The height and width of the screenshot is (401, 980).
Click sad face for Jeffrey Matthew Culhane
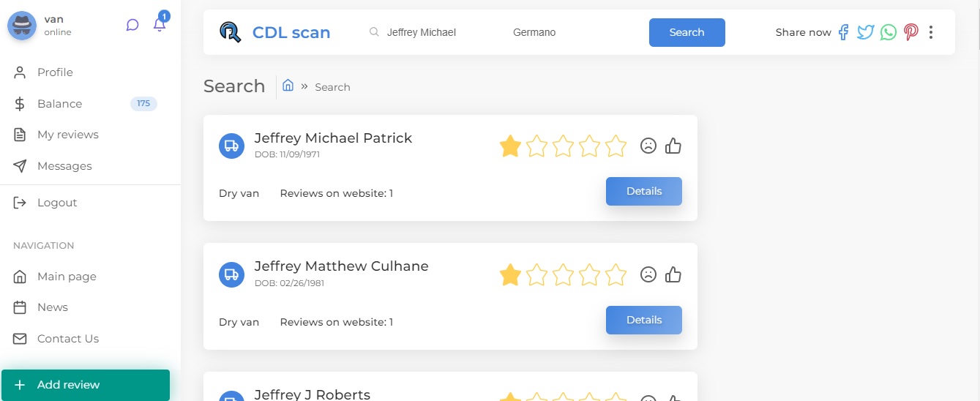tap(648, 274)
